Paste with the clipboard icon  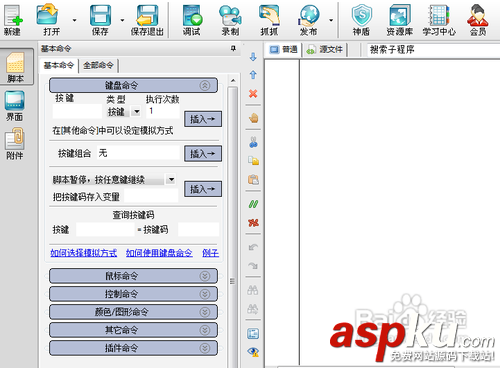pos(253,180)
